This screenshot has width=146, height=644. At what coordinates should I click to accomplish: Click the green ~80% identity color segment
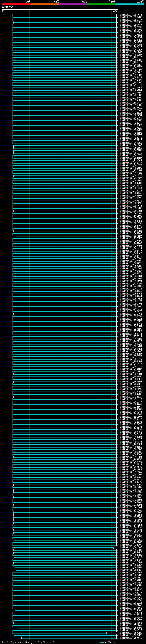coord(101,4)
